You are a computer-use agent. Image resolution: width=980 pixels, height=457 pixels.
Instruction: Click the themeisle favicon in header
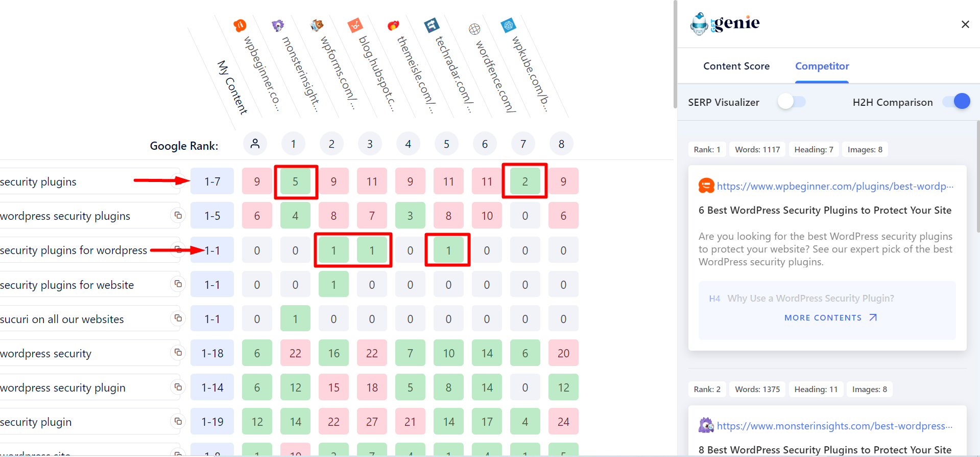(x=393, y=25)
